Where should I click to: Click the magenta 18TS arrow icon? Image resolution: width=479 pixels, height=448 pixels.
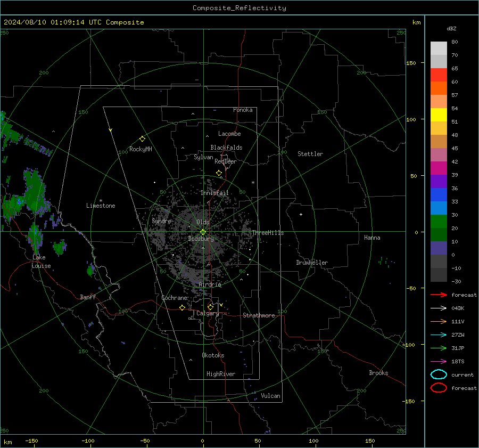[439, 362]
